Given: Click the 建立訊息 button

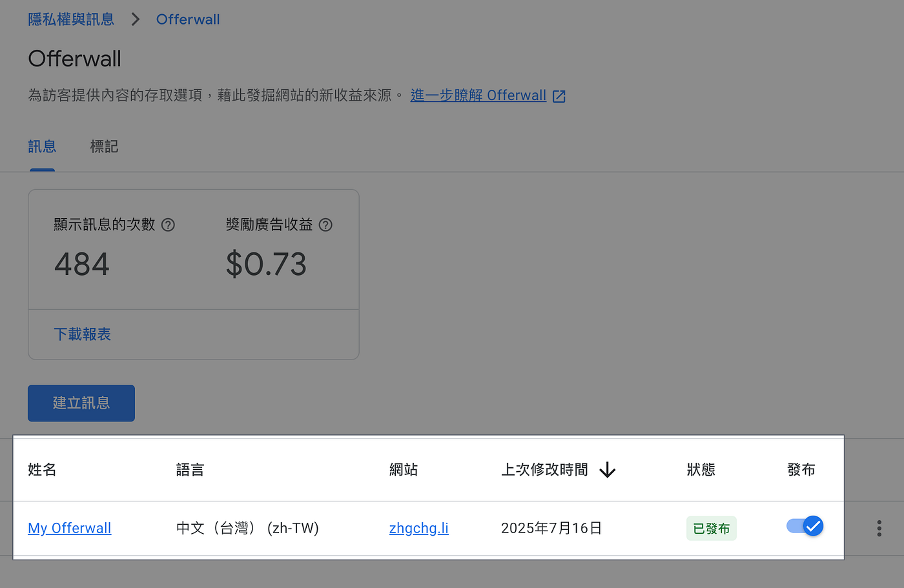Looking at the screenshot, I should (81, 403).
